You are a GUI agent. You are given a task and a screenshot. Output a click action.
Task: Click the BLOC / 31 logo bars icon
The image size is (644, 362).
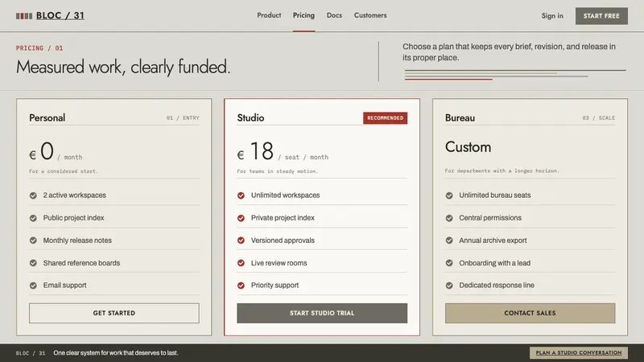click(x=24, y=16)
